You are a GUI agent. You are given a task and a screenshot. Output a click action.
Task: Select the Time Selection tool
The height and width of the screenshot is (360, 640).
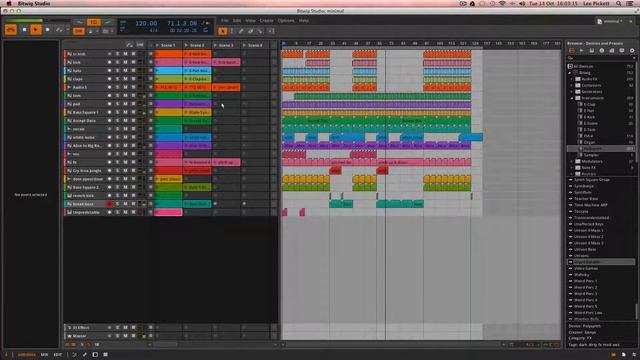tap(232, 31)
